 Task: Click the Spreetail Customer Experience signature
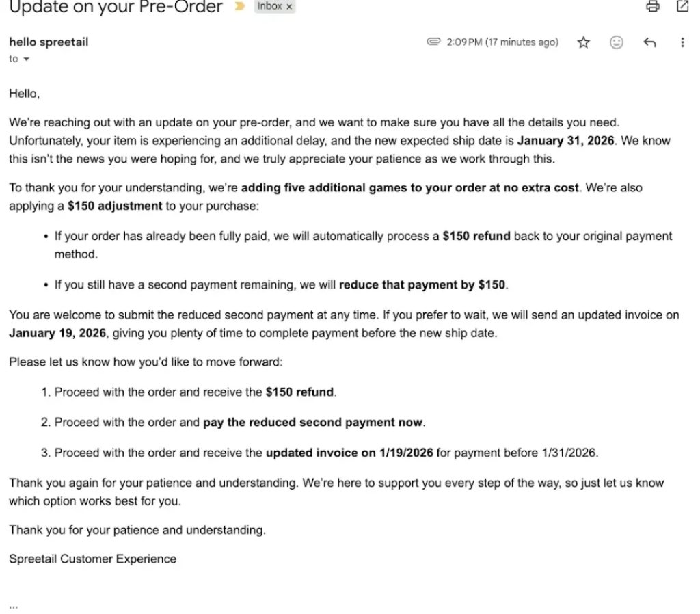point(92,559)
